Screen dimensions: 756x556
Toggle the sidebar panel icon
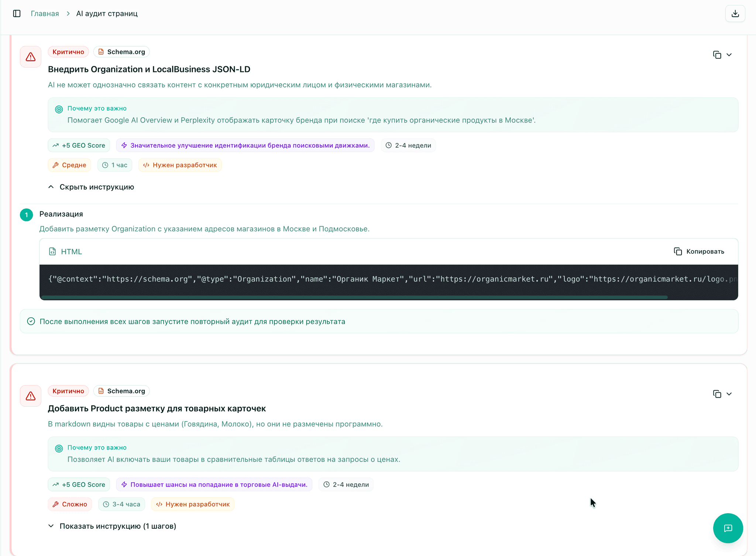[17, 14]
